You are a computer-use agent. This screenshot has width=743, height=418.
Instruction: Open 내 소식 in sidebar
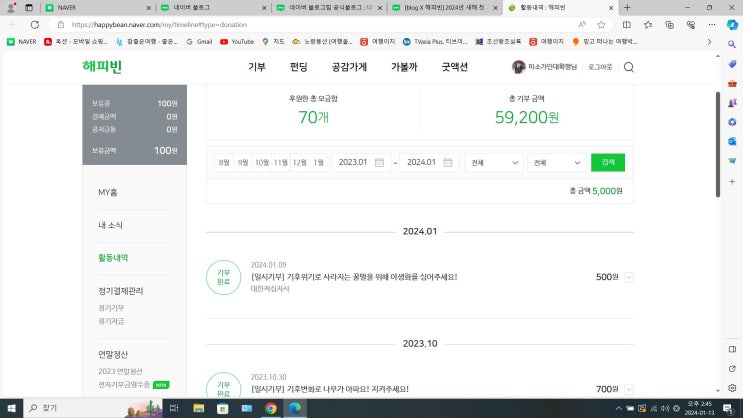(110, 225)
